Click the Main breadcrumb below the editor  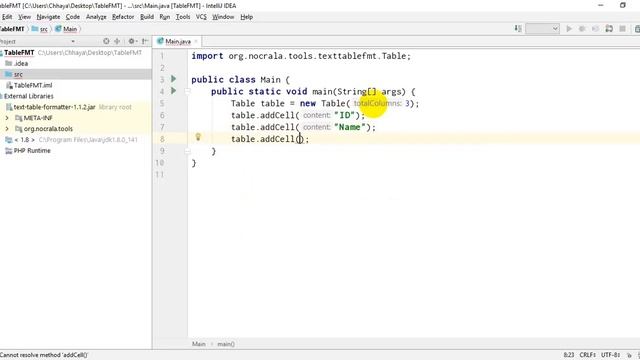pyautogui.click(x=199, y=344)
